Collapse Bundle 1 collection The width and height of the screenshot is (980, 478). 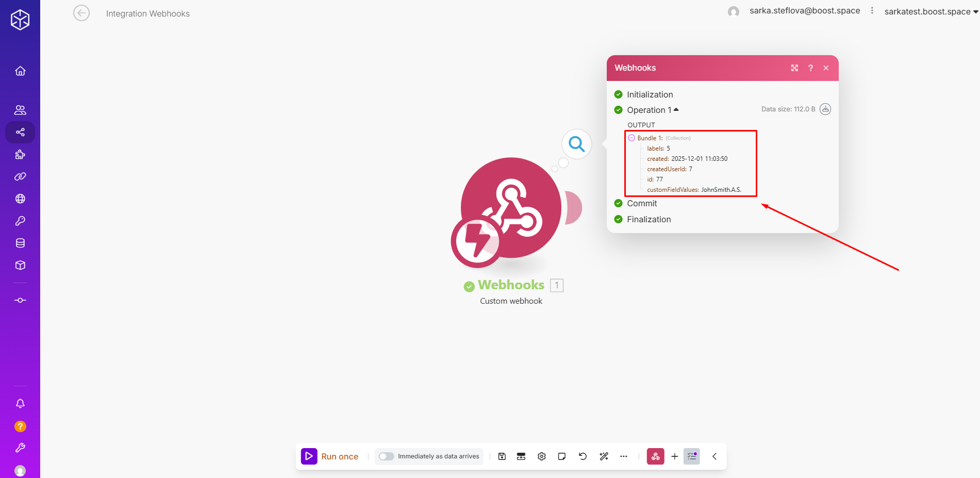coord(632,138)
